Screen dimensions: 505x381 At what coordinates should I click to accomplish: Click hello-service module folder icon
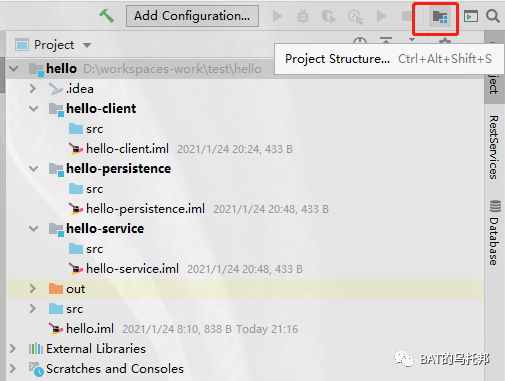pos(56,229)
